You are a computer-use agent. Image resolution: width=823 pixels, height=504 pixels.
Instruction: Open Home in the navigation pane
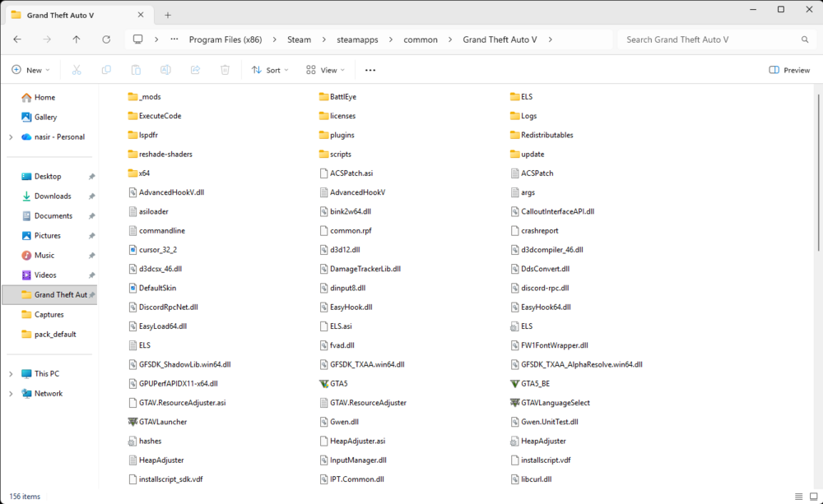pyautogui.click(x=38, y=98)
